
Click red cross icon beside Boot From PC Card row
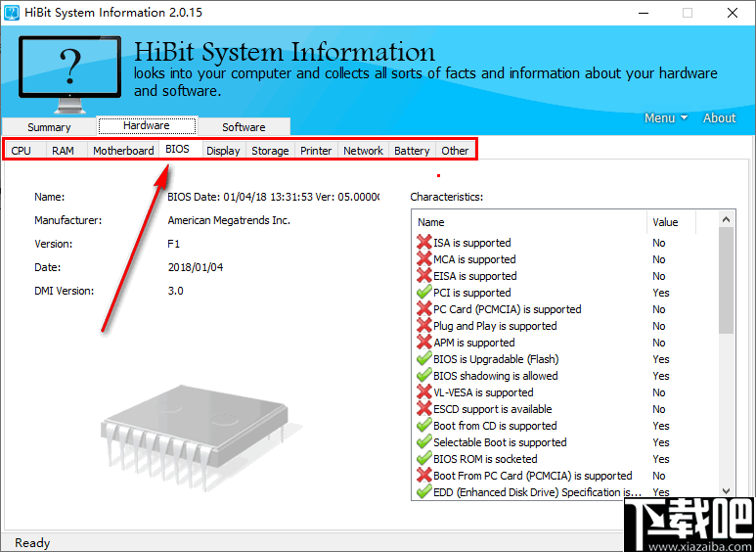[423, 476]
